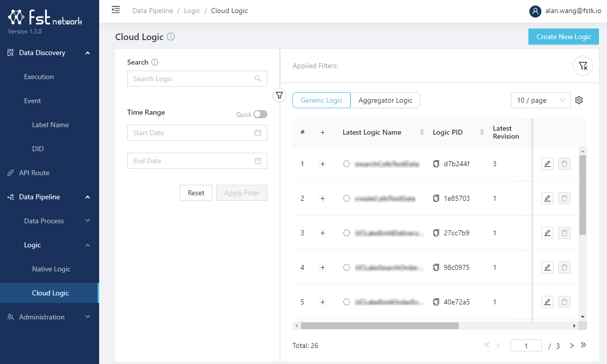Toggle the Quick time range switch

click(x=260, y=114)
